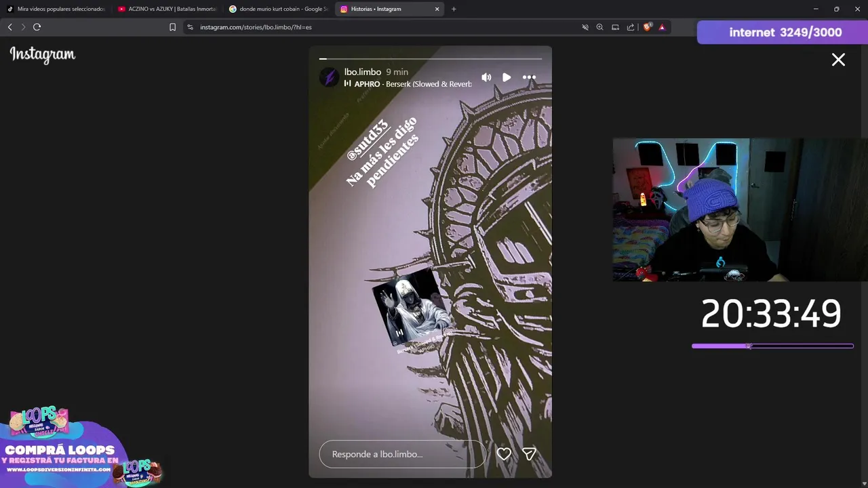Screen dimensions: 868x488
Task: Close the Instagram story viewer
Action: [838, 60]
